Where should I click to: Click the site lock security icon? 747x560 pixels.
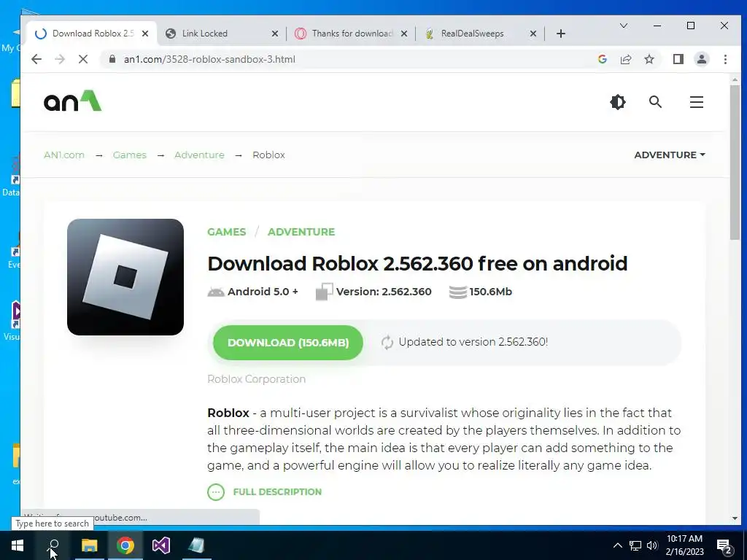[x=112, y=59]
